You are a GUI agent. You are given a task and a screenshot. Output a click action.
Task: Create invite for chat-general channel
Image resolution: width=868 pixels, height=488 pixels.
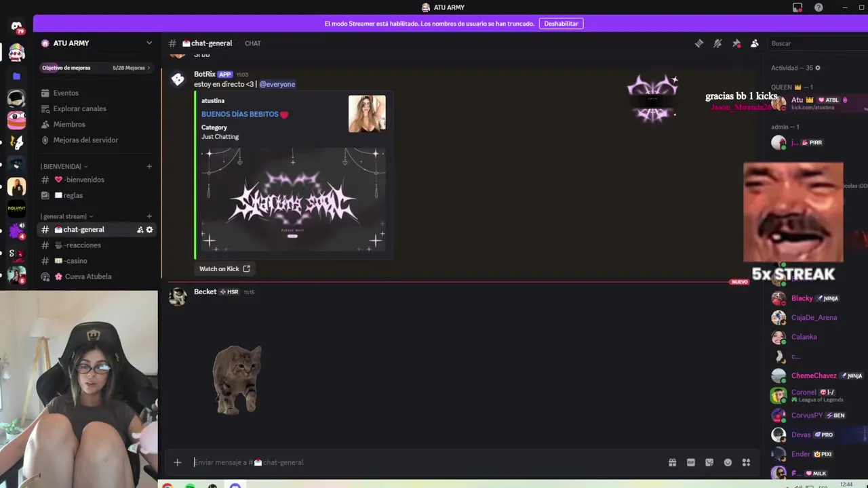tap(140, 230)
